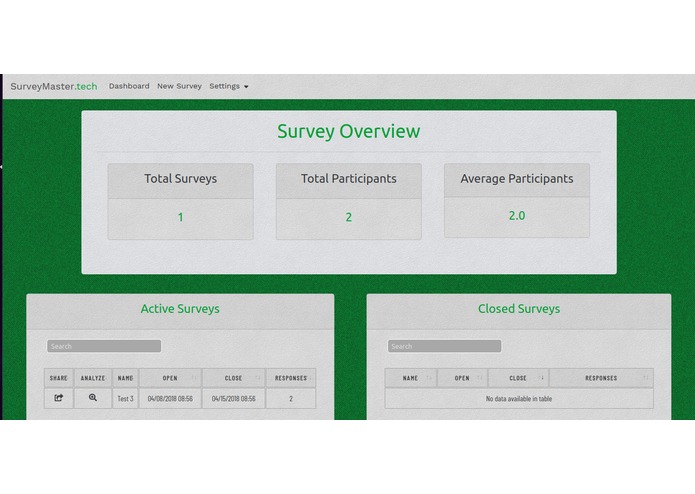The height and width of the screenshot is (494, 695).
Task: Click open date 04/08/2018 08:56
Action: (170, 399)
